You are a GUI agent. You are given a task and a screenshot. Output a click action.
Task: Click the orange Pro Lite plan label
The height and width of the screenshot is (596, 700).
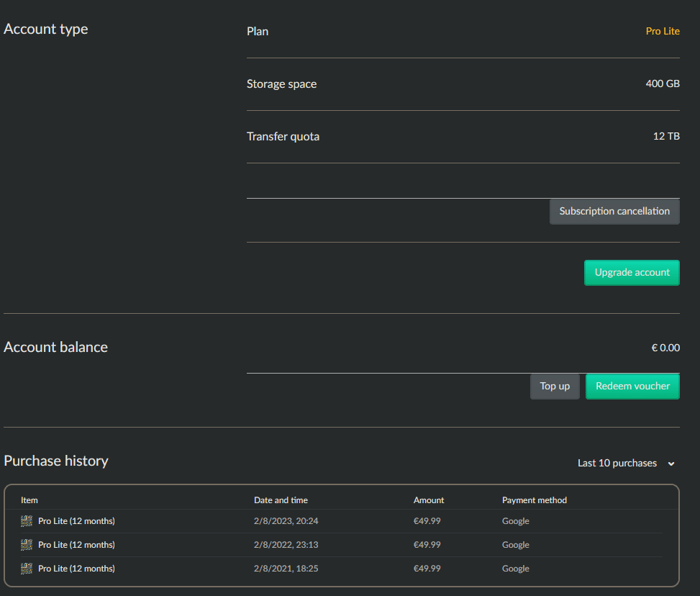[x=663, y=32]
